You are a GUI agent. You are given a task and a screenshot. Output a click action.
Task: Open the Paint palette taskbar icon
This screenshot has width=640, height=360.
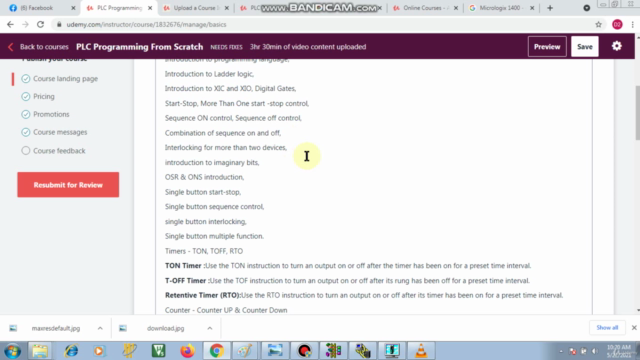(x=245, y=351)
